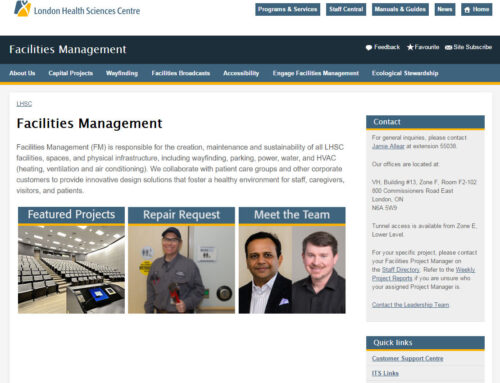Open the Featured Projects lecture hall tile
Viewport: 500px width, 383px height.
pos(71,260)
